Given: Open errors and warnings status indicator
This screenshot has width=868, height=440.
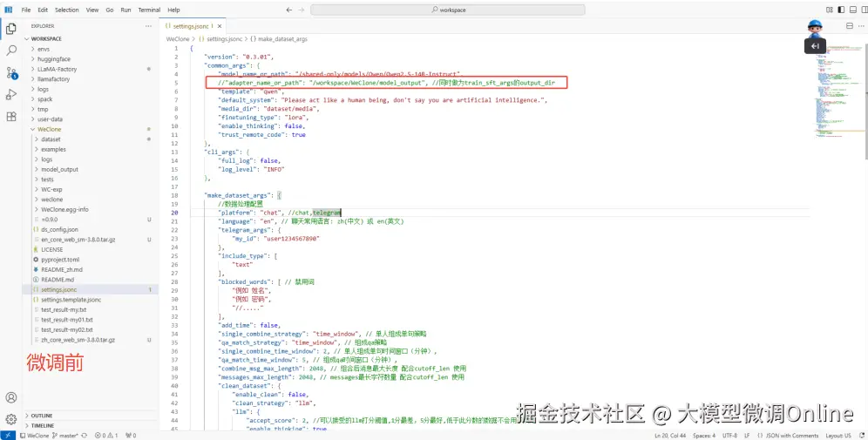Looking at the screenshot, I should [107, 436].
